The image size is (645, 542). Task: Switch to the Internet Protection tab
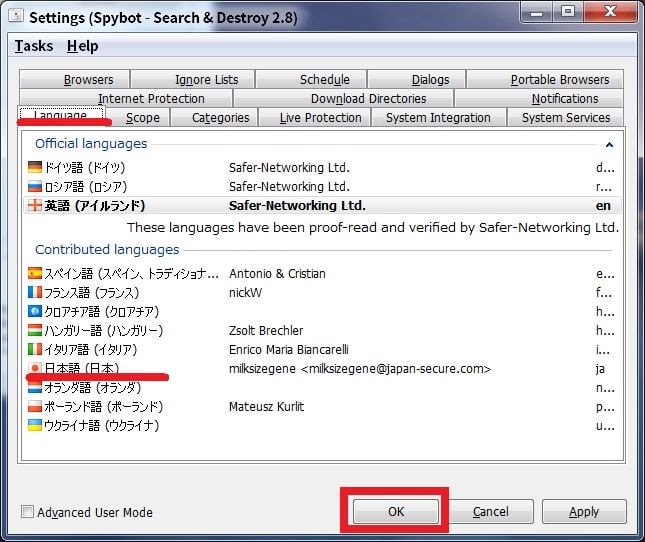click(x=126, y=98)
